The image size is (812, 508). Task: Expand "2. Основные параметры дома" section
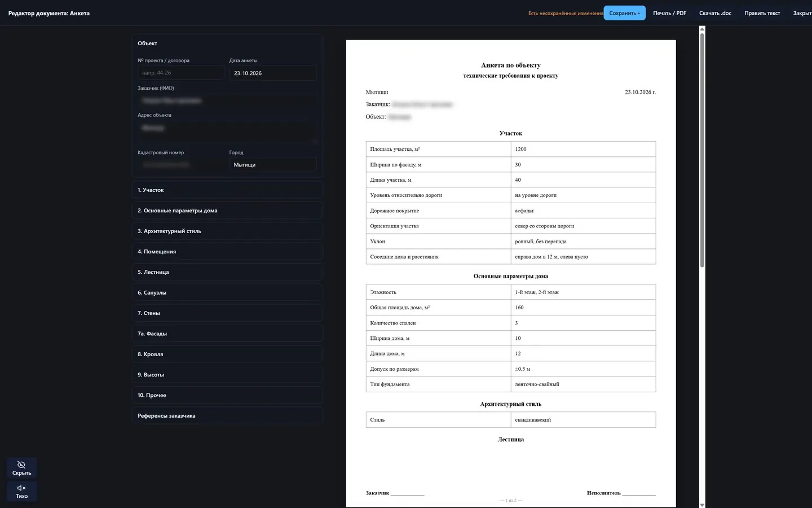(x=227, y=211)
